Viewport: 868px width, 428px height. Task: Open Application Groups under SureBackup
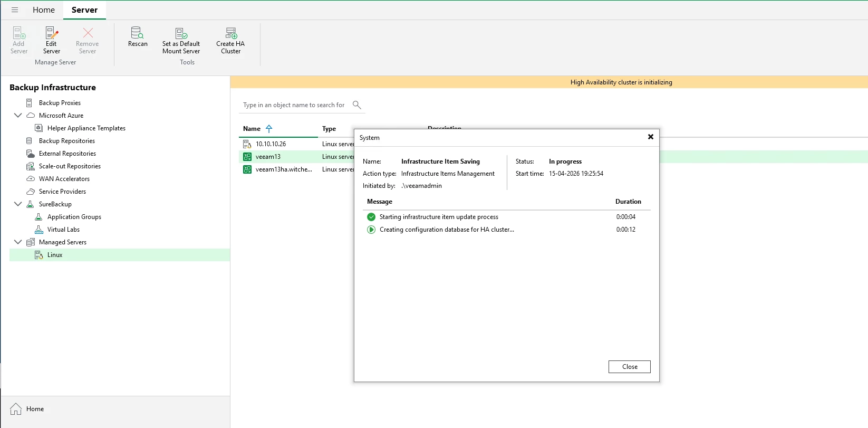(74, 217)
